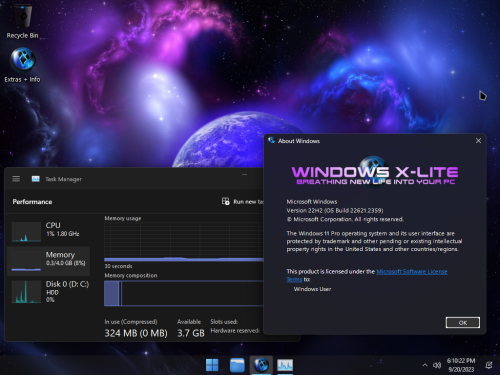Click the Performance page heading
The image size is (500, 375).
(32, 202)
